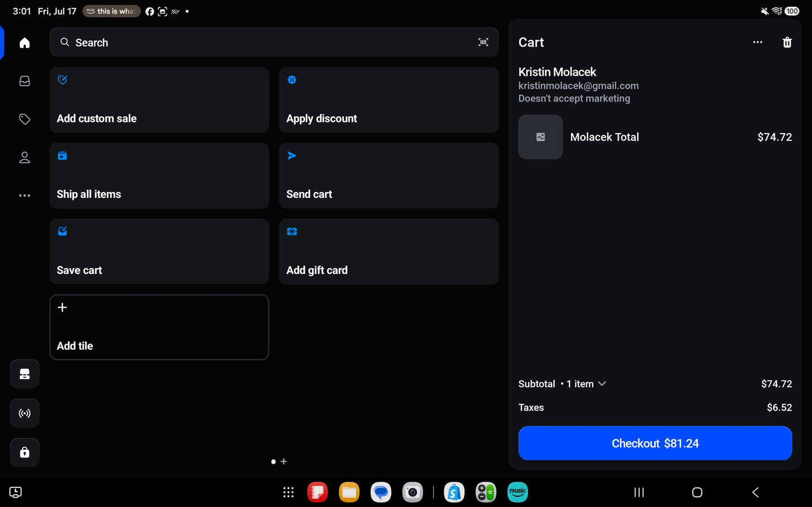Add a new page with plus indicator
The image size is (812, 507).
pyautogui.click(x=284, y=462)
